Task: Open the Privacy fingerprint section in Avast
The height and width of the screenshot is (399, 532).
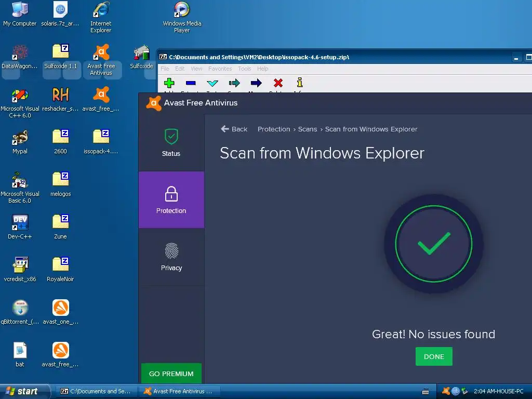Action: click(171, 257)
